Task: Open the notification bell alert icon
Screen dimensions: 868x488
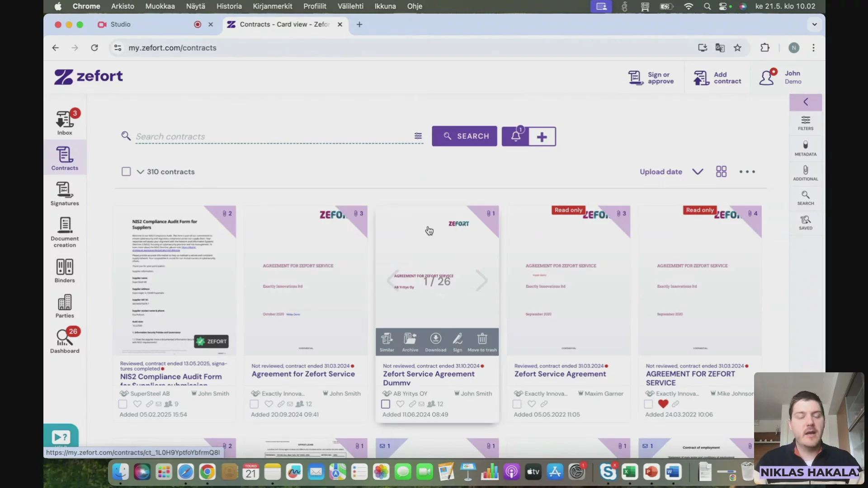Action: pos(515,136)
